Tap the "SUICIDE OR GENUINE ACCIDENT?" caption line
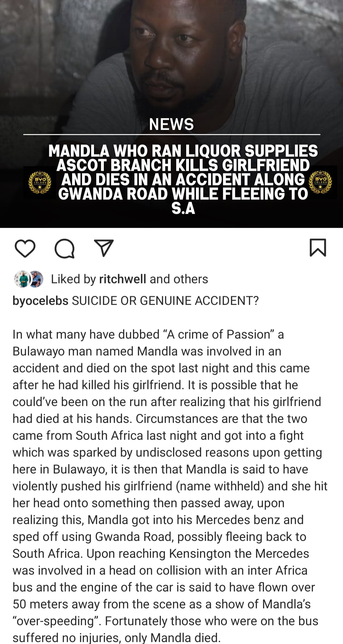This screenshot has height=644, width=343. coord(165,301)
